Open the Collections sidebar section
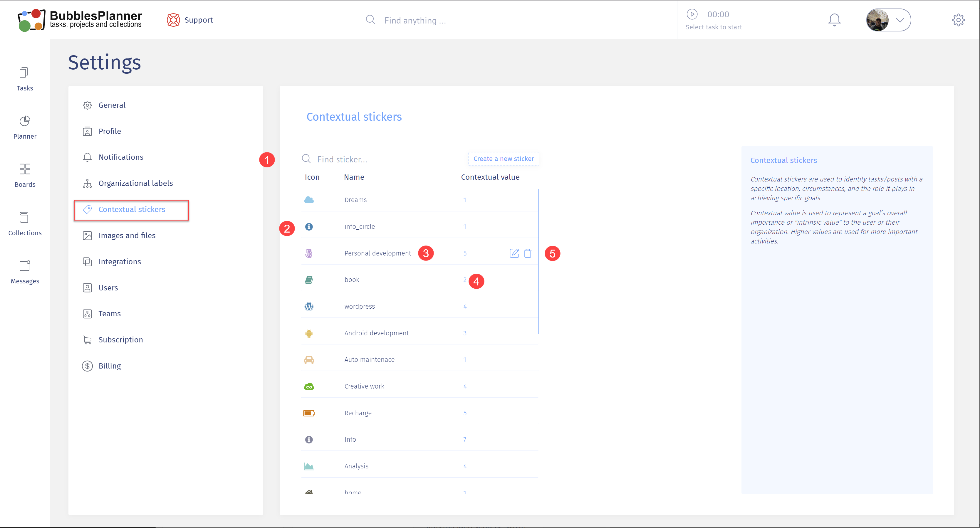This screenshot has width=980, height=528. [x=25, y=224]
